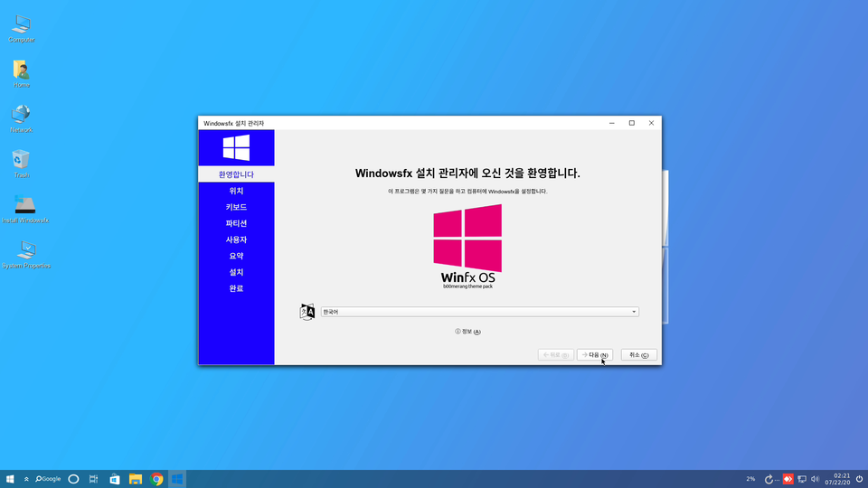Open the Home folder desktop icon
This screenshot has width=868, height=488.
(21, 73)
